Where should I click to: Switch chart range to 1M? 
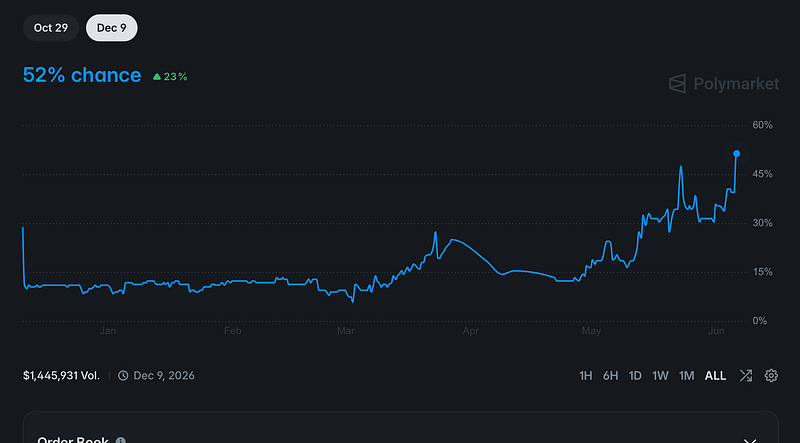[686, 376]
